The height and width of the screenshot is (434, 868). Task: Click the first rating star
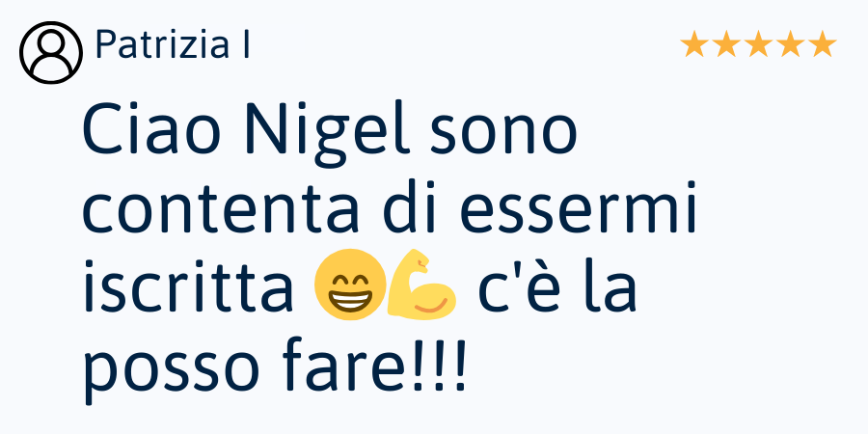click(693, 44)
